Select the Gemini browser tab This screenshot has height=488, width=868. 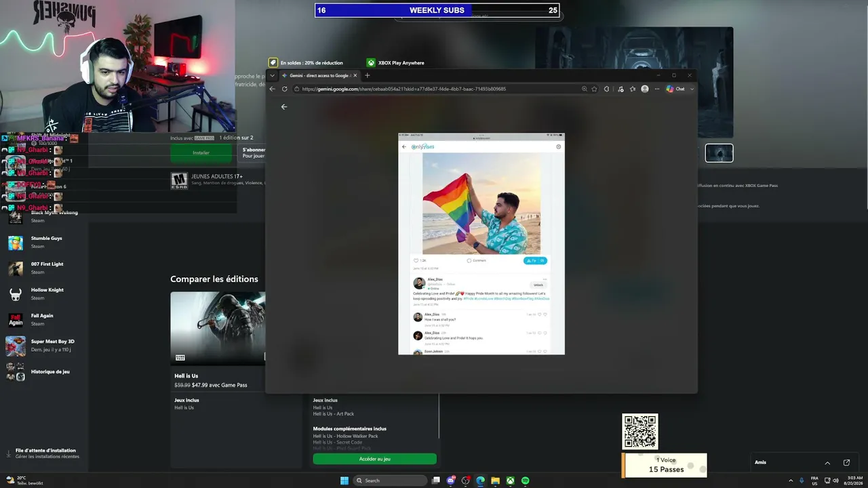[x=319, y=75]
